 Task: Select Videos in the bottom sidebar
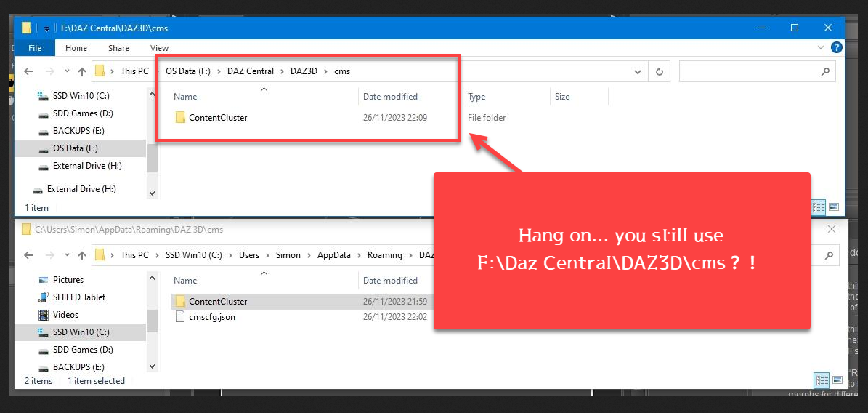[65, 314]
